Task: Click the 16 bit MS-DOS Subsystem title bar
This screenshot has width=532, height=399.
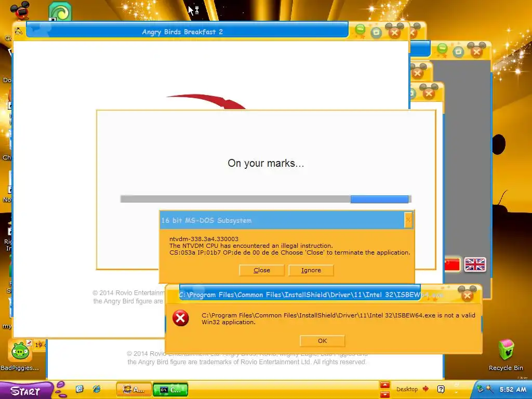Action: (x=282, y=220)
